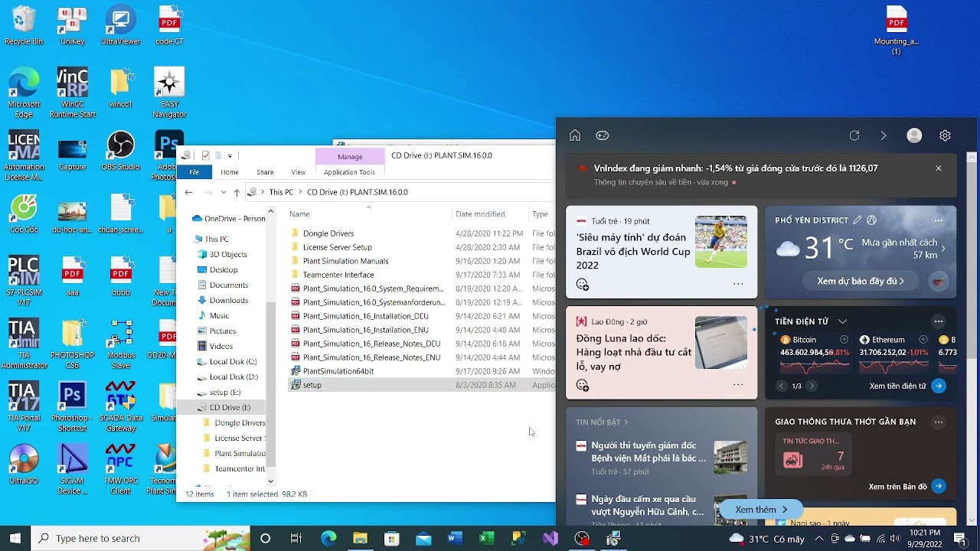
Task: Select the OBS Studio desktop shortcut
Action: (120, 152)
